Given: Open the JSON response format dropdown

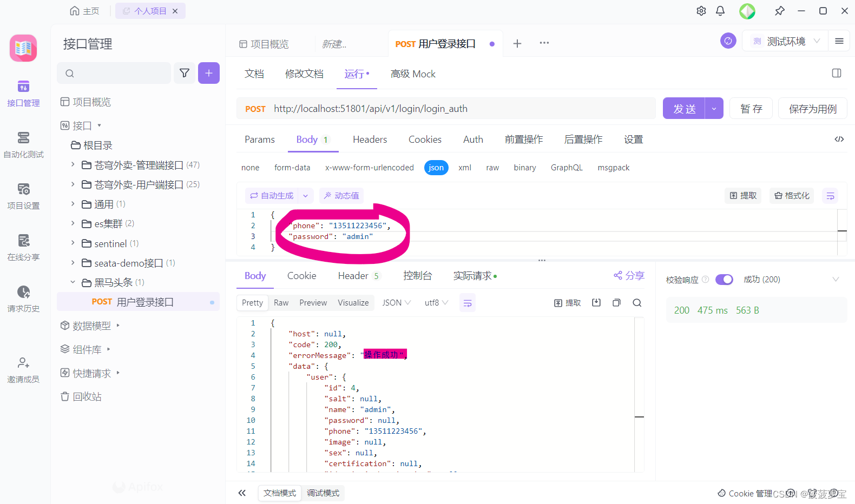Looking at the screenshot, I should point(397,303).
